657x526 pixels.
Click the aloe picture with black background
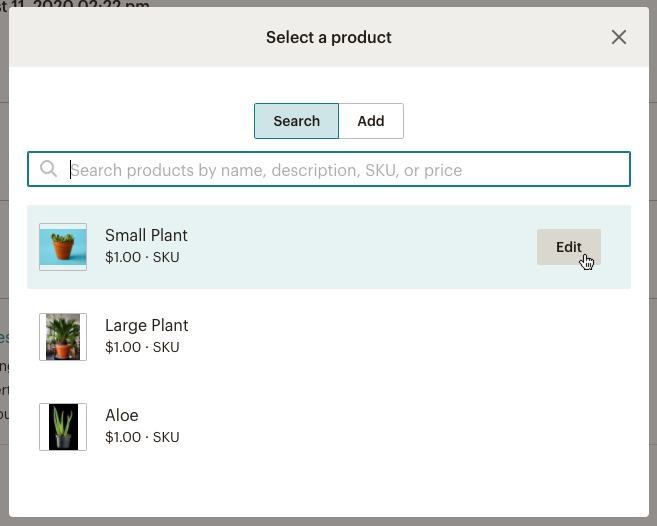click(63, 427)
